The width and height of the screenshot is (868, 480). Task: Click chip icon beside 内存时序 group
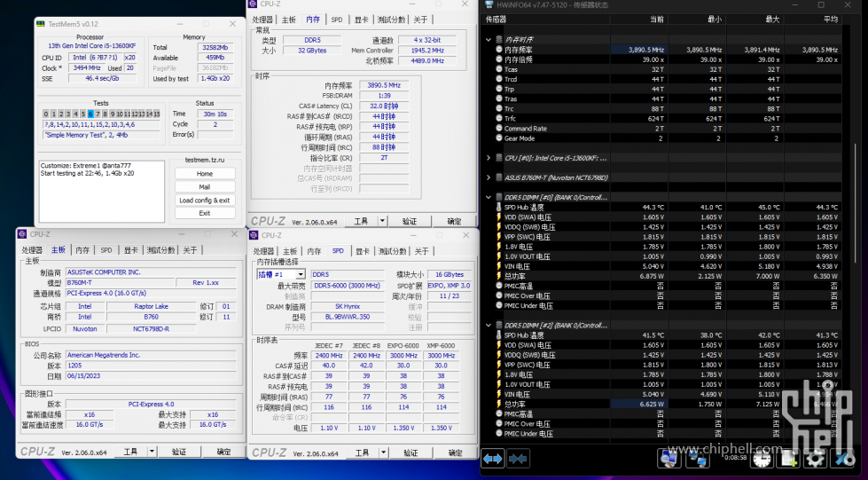pos(499,39)
